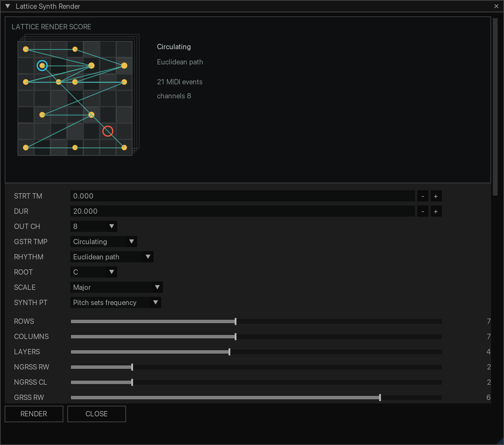Open the OUT CH dropdown
Image resolution: width=504 pixels, height=445 pixels.
94,226
